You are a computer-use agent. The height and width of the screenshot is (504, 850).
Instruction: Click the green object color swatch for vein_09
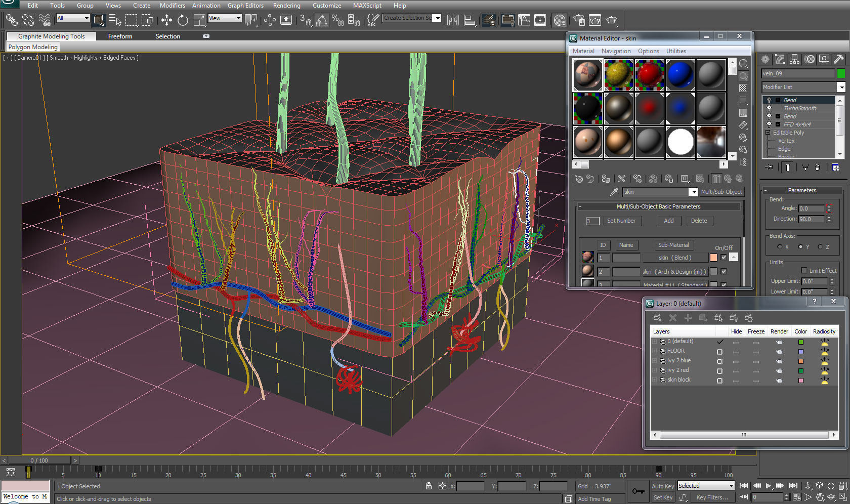pos(841,73)
